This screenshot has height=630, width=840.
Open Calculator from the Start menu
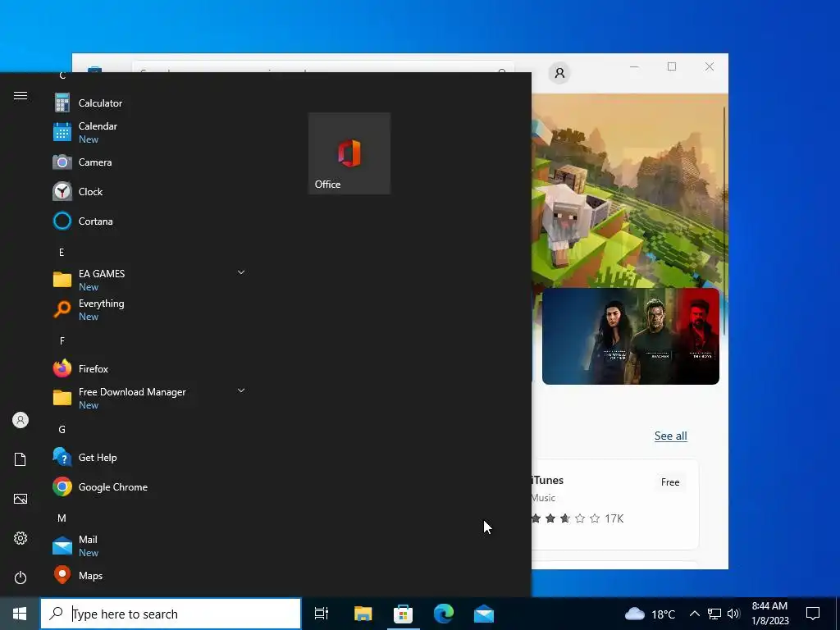(149, 103)
